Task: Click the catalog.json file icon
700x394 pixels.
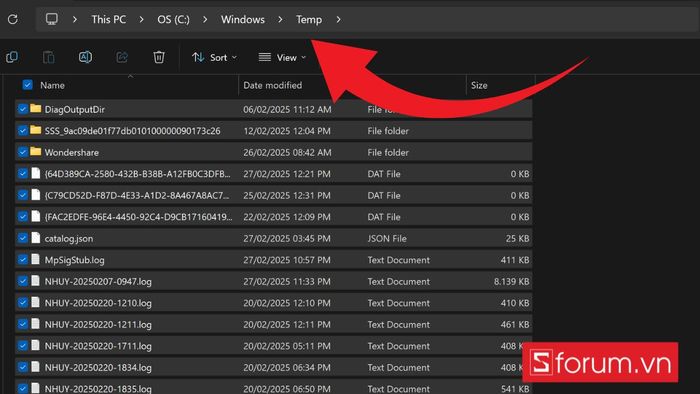Action: coord(36,238)
